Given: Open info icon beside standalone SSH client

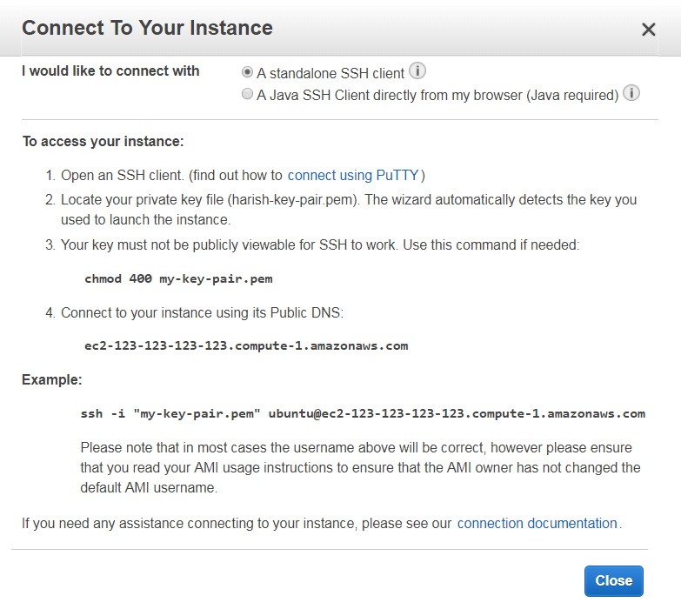Looking at the screenshot, I should (x=417, y=70).
